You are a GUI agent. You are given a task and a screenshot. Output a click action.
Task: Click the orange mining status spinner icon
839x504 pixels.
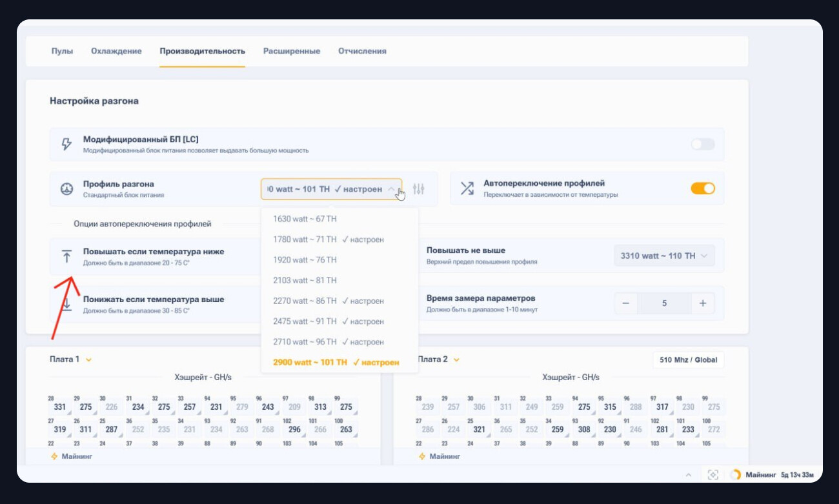[735, 475]
